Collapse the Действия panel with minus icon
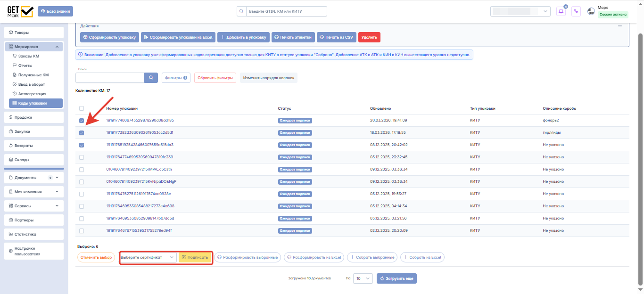644x294 pixels. tap(620, 26)
